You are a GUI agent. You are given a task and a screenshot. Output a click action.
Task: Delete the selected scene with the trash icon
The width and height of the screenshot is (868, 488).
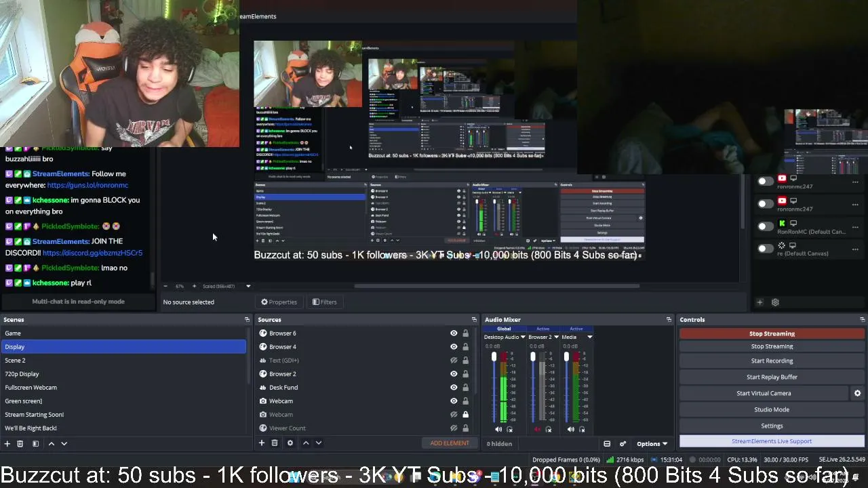(20, 443)
